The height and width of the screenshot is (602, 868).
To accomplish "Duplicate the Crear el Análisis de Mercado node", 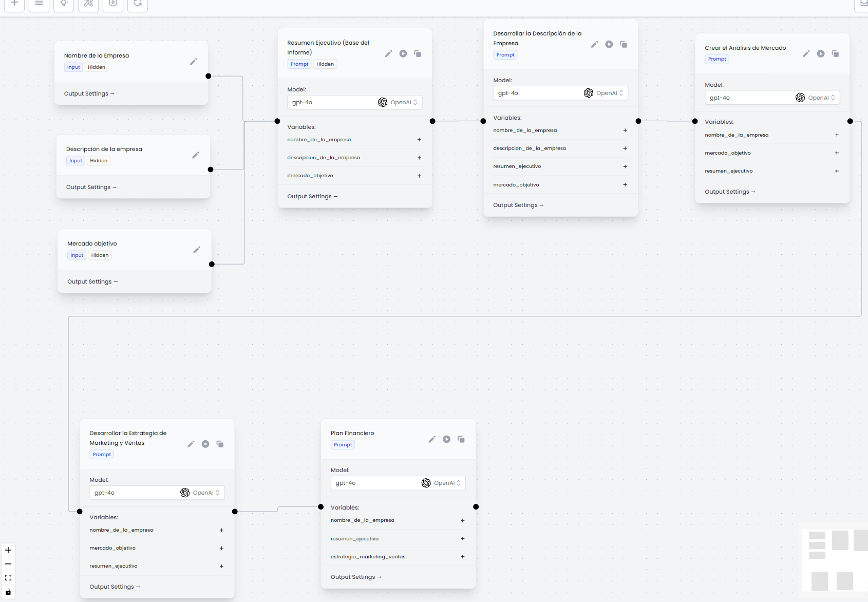I will tap(835, 53).
